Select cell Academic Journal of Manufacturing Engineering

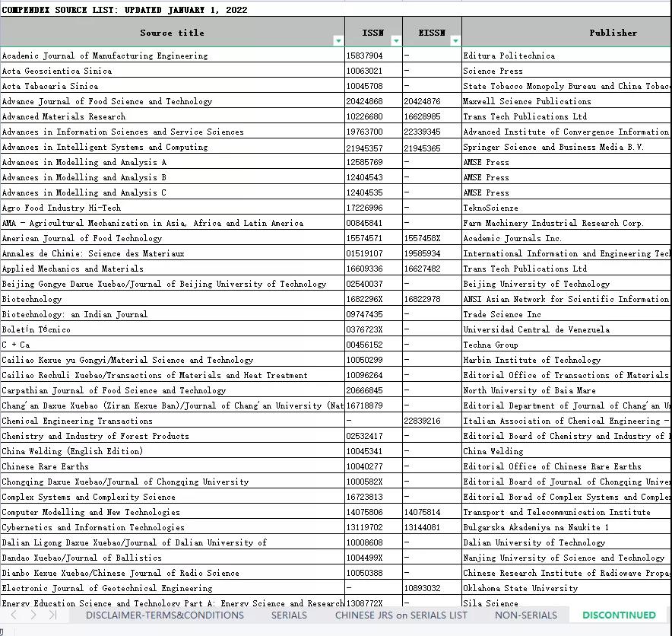click(x=173, y=56)
